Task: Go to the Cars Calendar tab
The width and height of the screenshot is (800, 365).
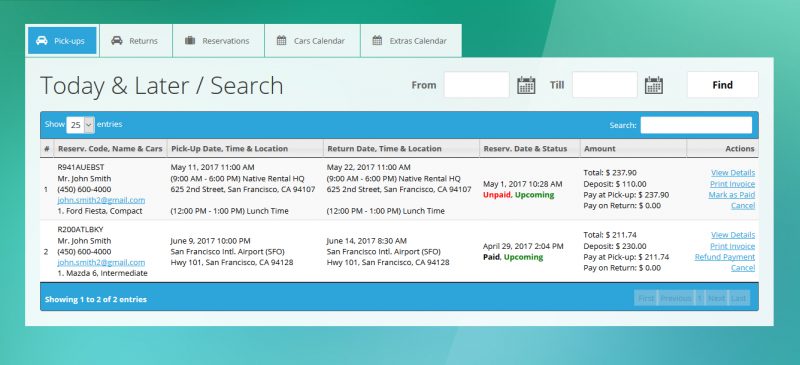Action: (x=312, y=41)
